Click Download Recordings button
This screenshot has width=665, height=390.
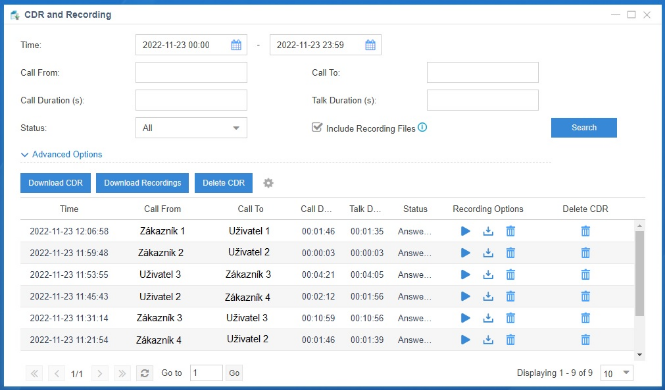142,183
